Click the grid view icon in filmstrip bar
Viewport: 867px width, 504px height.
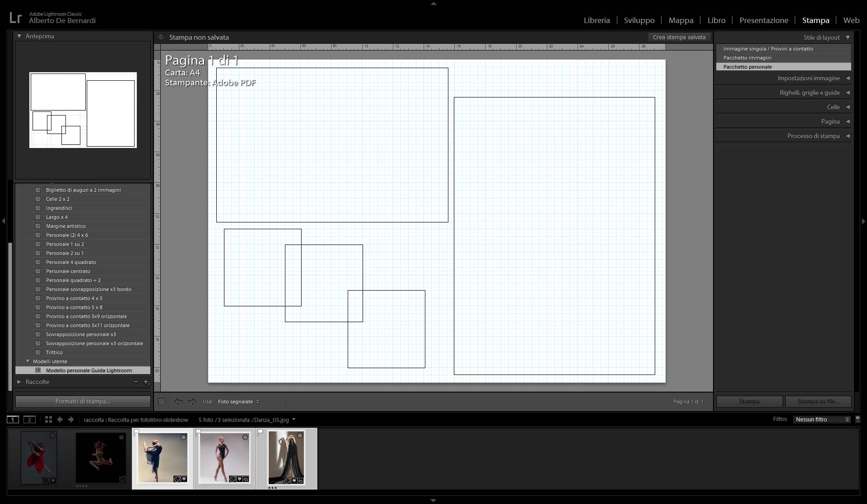click(48, 420)
